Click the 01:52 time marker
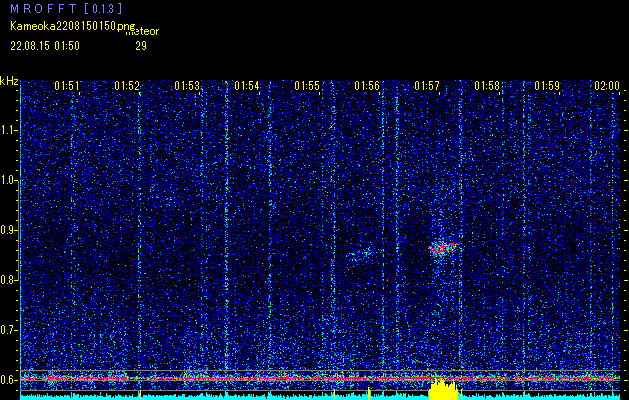 point(127,85)
